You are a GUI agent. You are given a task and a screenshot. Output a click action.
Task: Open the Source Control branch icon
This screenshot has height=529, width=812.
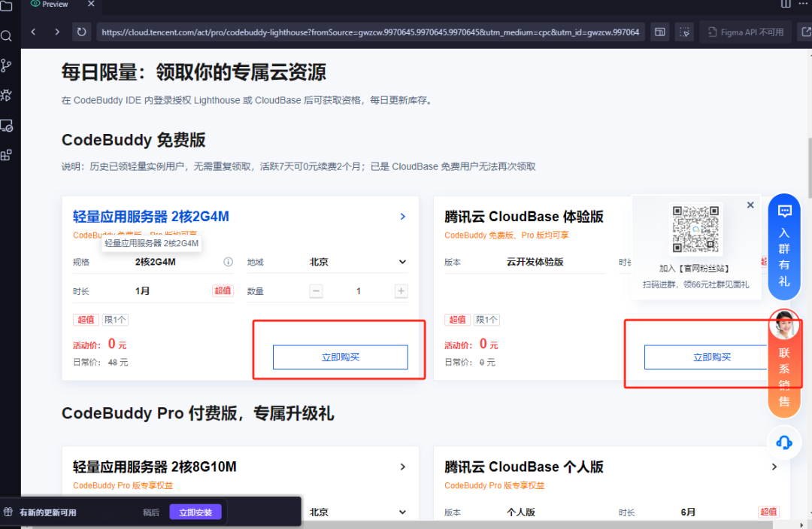(x=6, y=65)
